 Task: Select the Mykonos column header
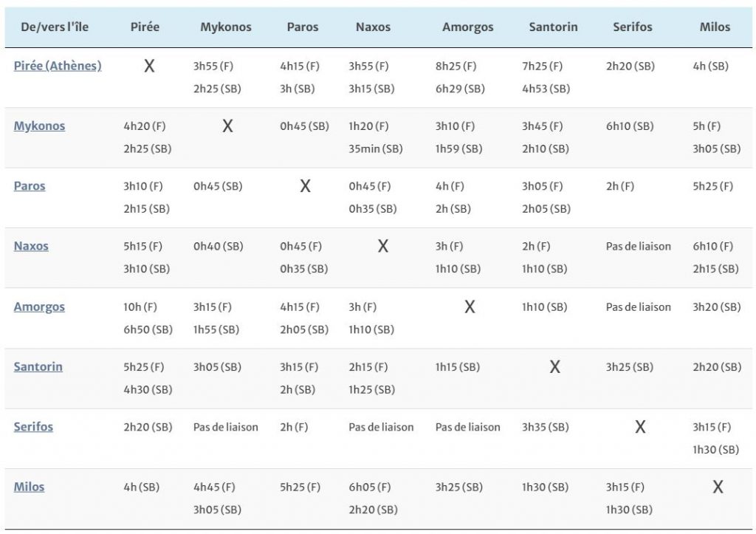(226, 27)
